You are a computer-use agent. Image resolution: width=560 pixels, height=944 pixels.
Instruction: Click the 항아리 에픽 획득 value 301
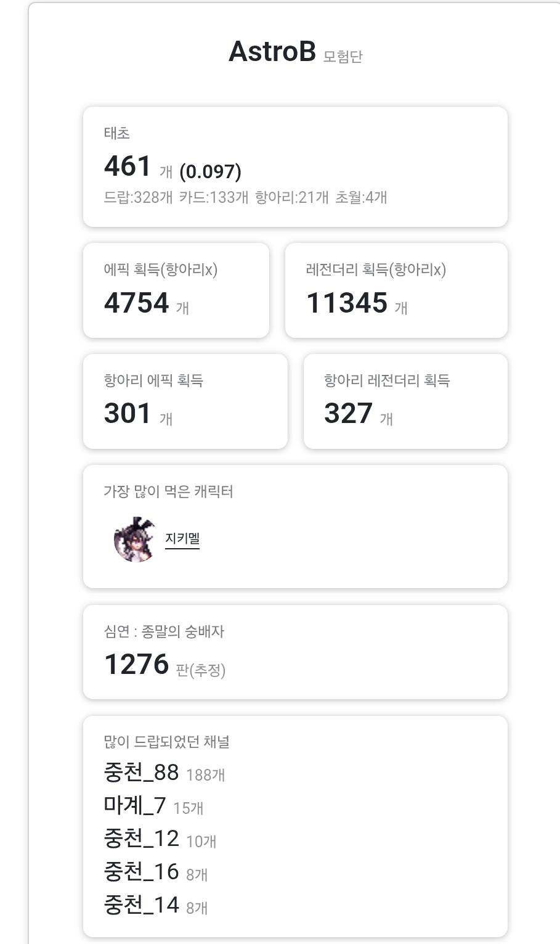pos(128,414)
